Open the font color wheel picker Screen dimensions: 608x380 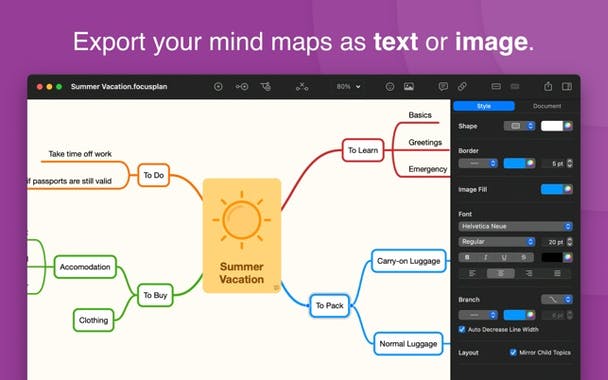tap(568, 257)
